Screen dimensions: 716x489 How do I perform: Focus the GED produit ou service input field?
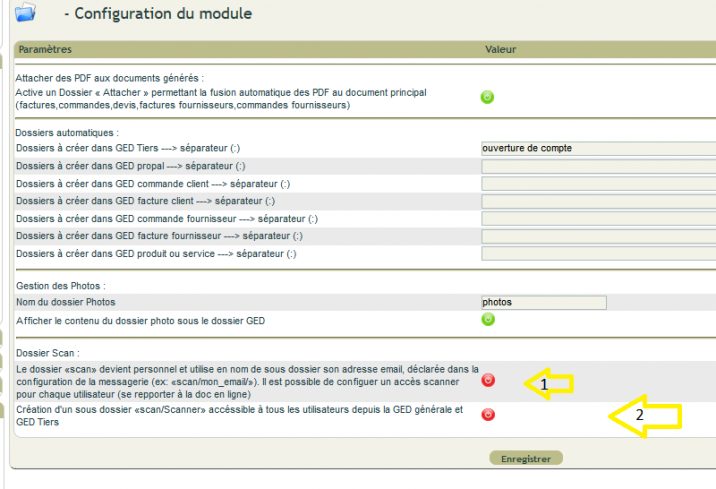[599, 253]
